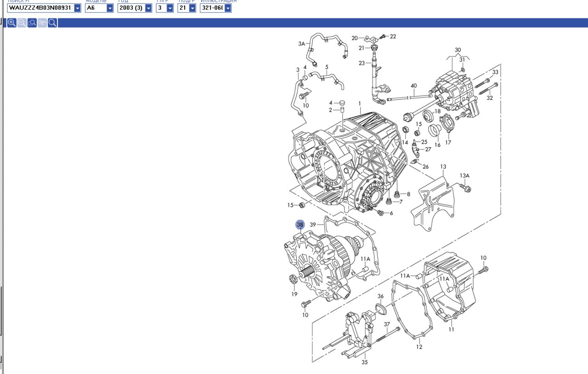Click part callout 14 below the nut
Screen dimensions: 588x374
(405, 142)
